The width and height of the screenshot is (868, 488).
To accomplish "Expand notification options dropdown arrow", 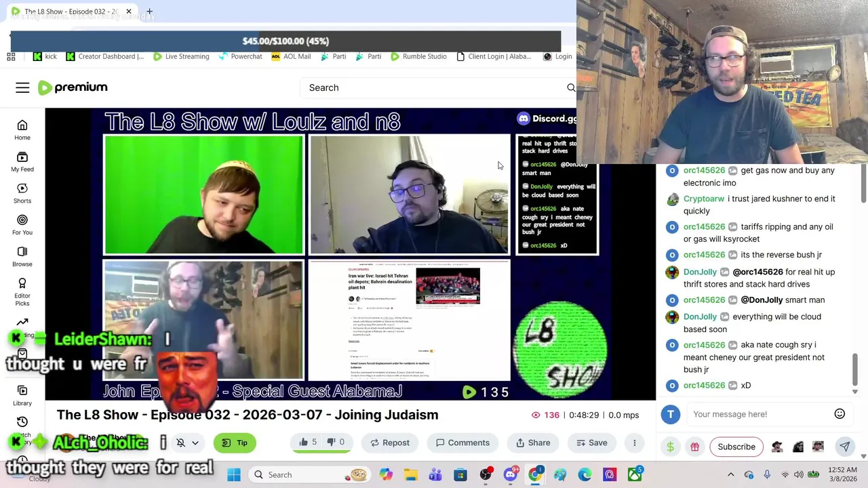I will 195,443.
